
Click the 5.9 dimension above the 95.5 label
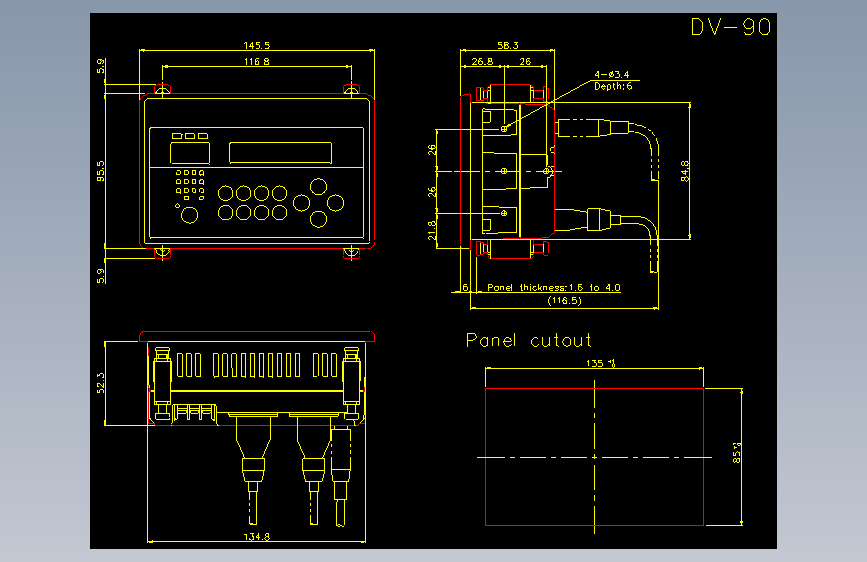click(101, 66)
